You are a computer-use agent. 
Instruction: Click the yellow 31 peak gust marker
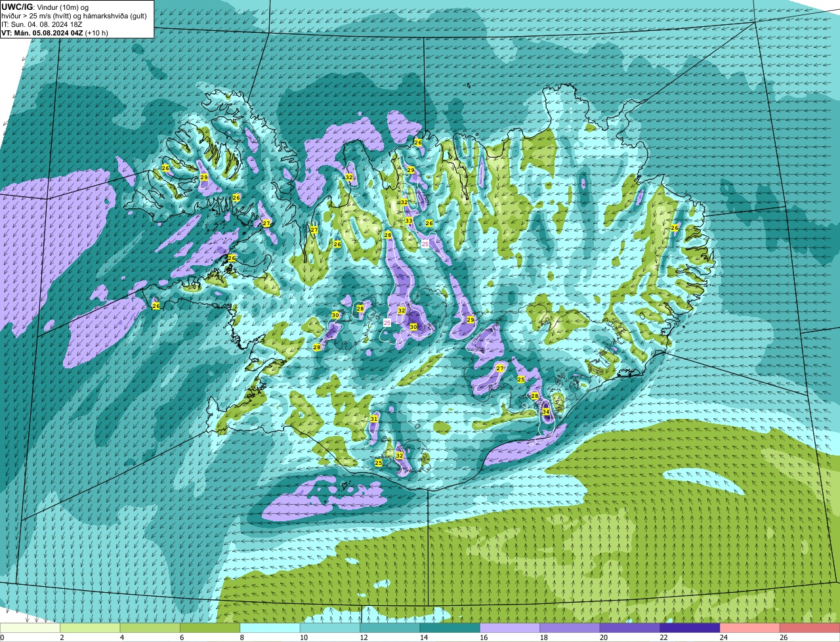click(374, 419)
